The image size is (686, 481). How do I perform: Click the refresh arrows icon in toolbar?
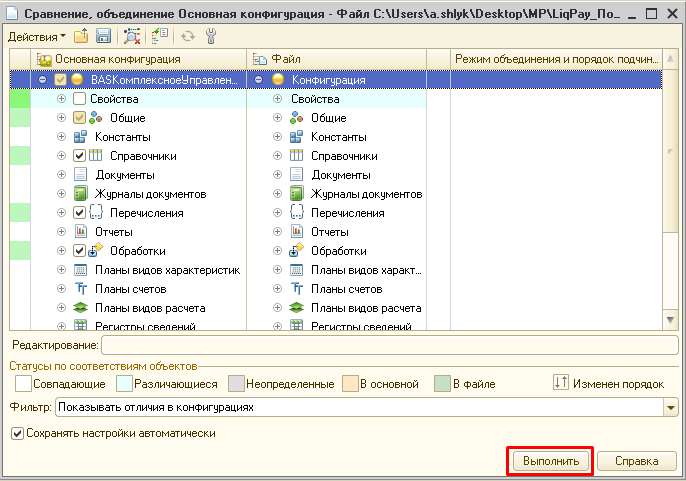pyautogui.click(x=189, y=36)
